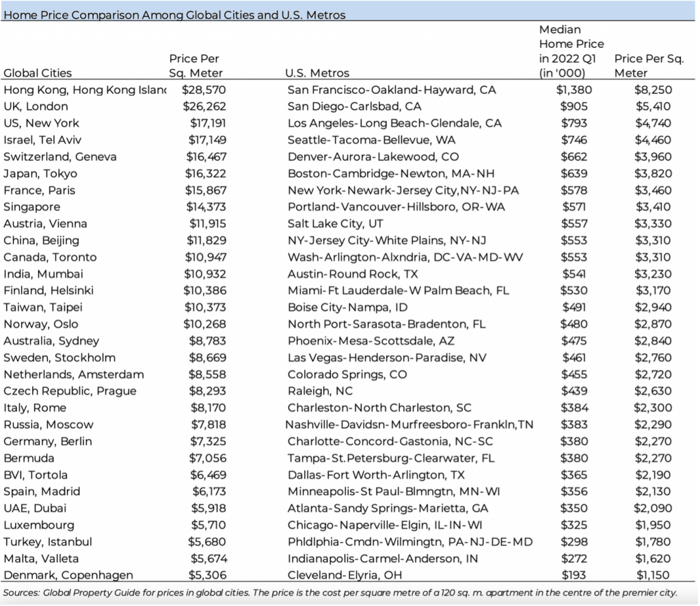Viewport: 700px width, 606px height.
Task: Select 'Miami-Ft Lauderdale-W Palm Beach, FL' cell
Action: click(x=399, y=291)
